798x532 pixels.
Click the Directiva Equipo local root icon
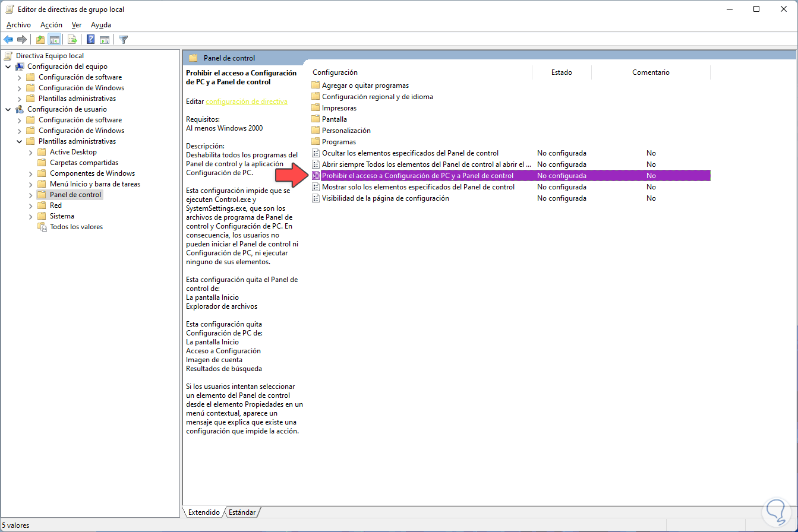[8, 56]
